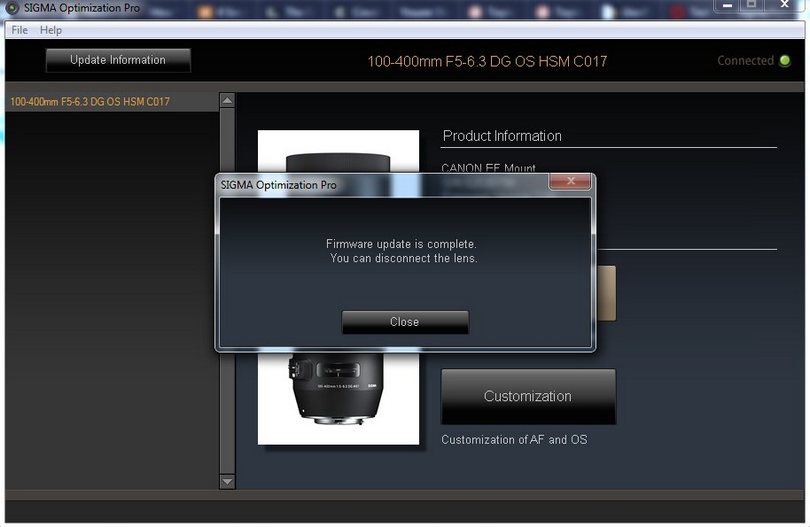Select the 100-400mm F5-6.3 lens list item
This screenshot has height=527, width=810.
[x=112, y=102]
